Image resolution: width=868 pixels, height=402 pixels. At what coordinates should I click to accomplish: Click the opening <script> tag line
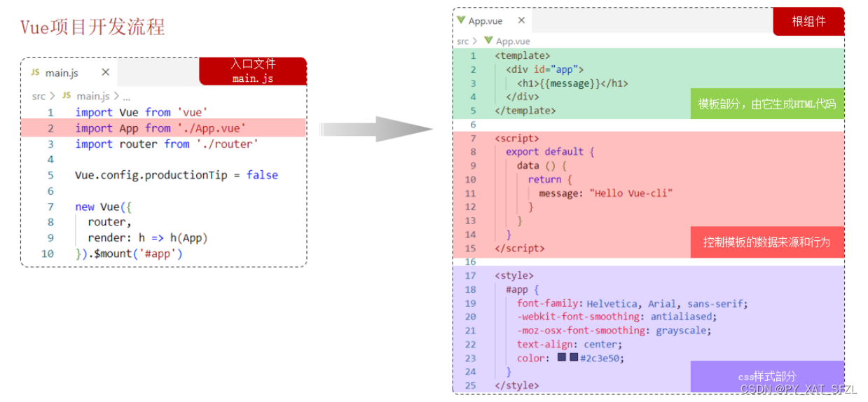(517, 138)
